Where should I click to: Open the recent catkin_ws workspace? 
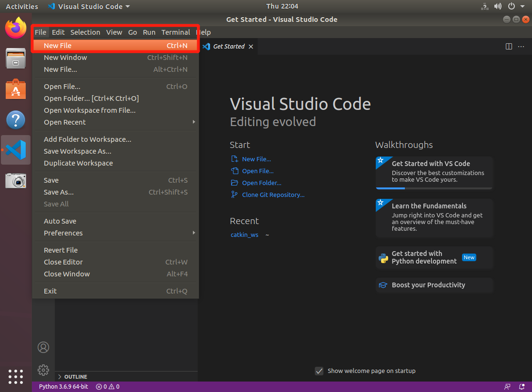pyautogui.click(x=244, y=235)
